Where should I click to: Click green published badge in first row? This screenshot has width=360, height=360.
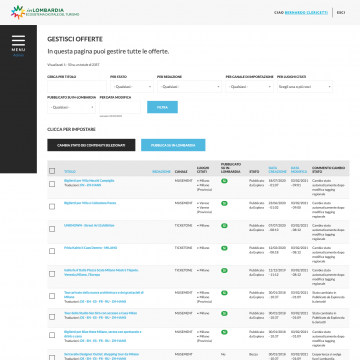pos(224,181)
